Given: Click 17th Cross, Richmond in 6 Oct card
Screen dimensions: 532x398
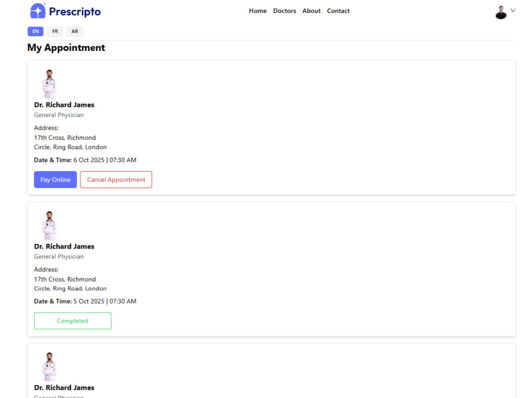Looking at the screenshot, I should point(65,138).
